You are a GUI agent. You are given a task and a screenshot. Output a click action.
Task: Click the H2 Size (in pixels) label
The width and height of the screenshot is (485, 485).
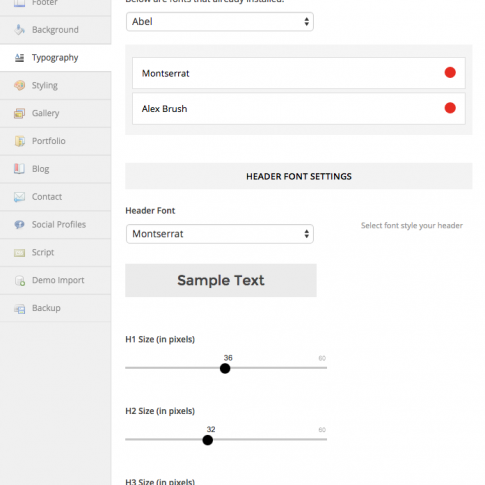160,411
